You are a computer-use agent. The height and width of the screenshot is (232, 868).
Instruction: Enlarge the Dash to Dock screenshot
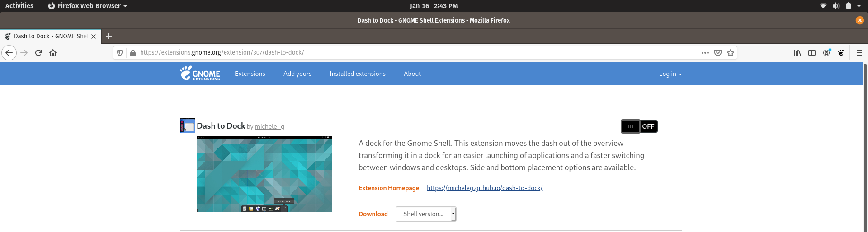264,174
